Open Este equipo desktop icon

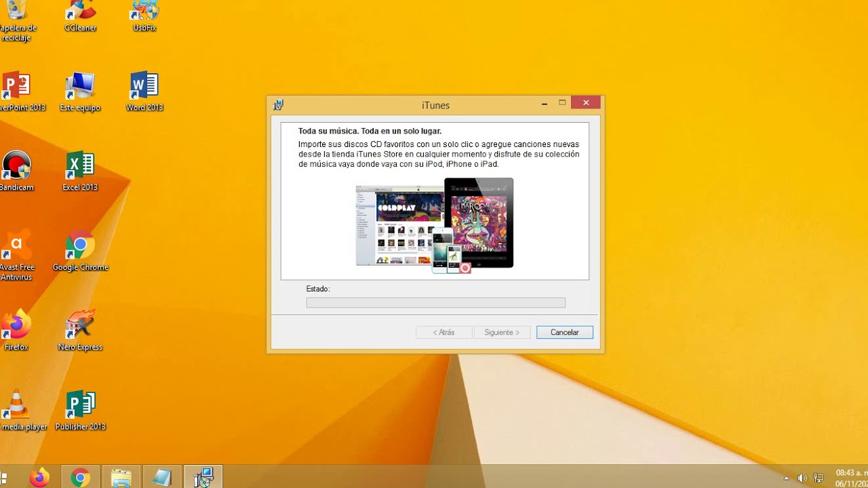(x=80, y=91)
